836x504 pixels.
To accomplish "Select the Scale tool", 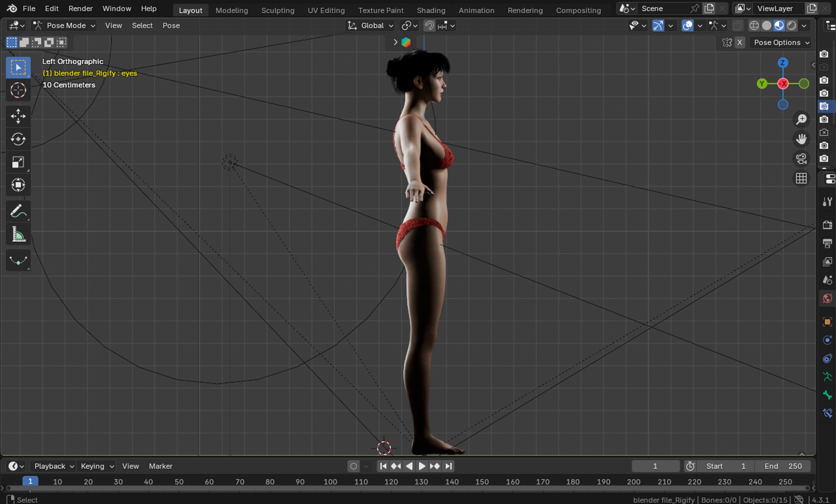I will pyautogui.click(x=18, y=162).
